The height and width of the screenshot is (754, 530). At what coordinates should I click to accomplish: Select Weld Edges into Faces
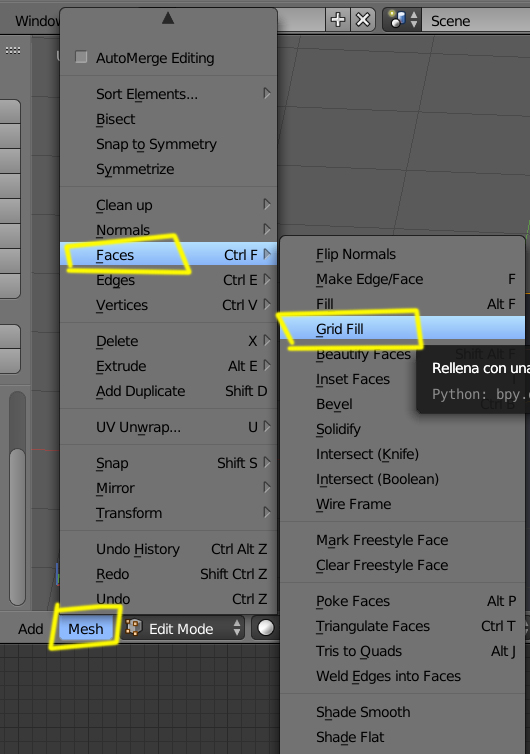[402, 676]
